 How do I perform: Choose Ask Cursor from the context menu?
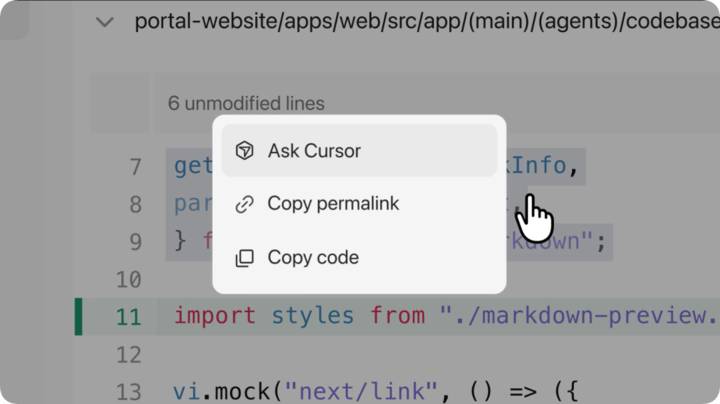click(x=359, y=151)
